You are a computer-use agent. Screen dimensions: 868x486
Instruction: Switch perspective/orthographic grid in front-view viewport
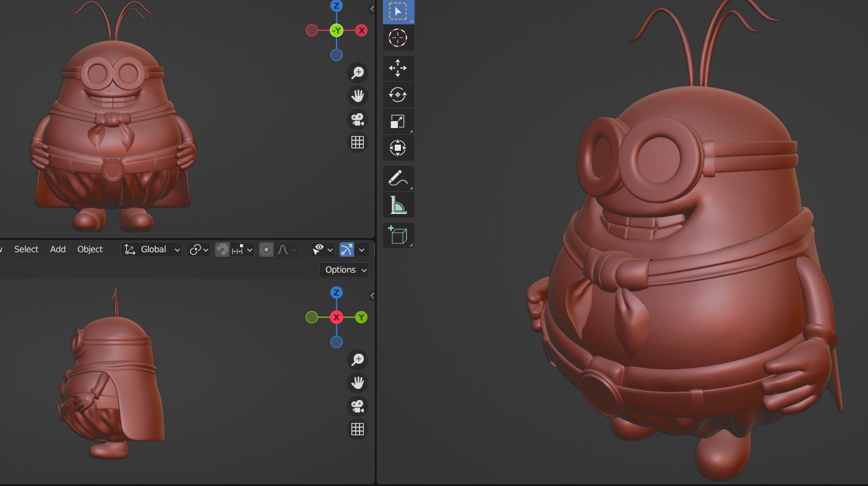(358, 142)
